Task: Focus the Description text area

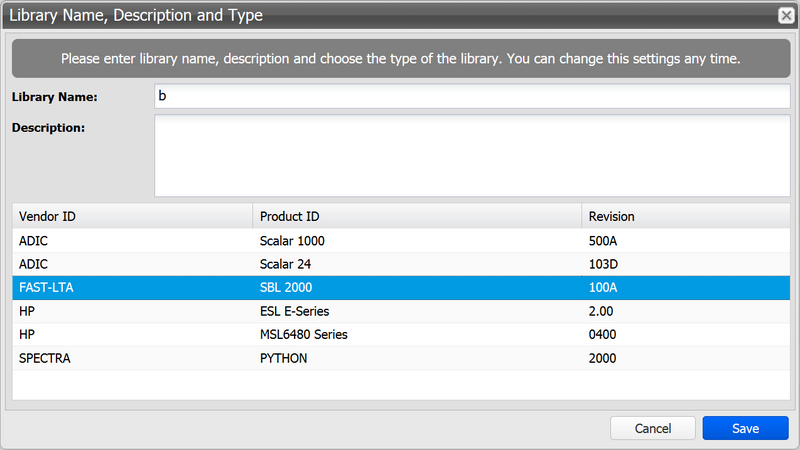Action: coord(472,155)
